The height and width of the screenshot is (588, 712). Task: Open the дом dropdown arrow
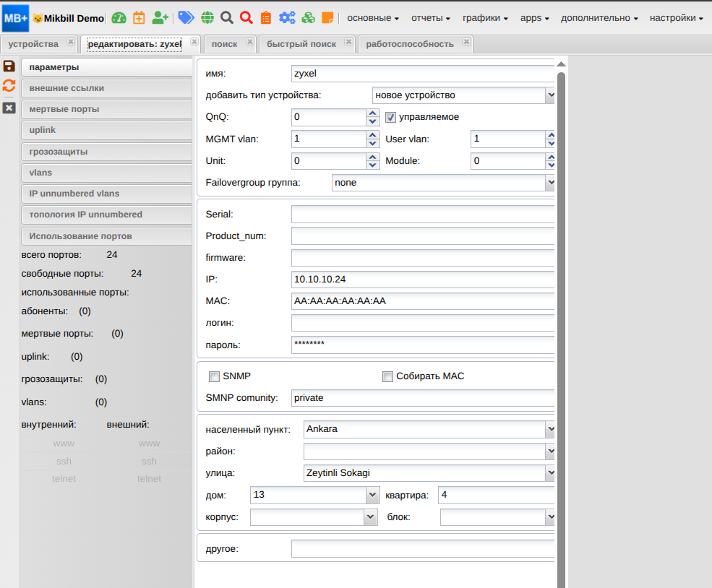click(372, 495)
